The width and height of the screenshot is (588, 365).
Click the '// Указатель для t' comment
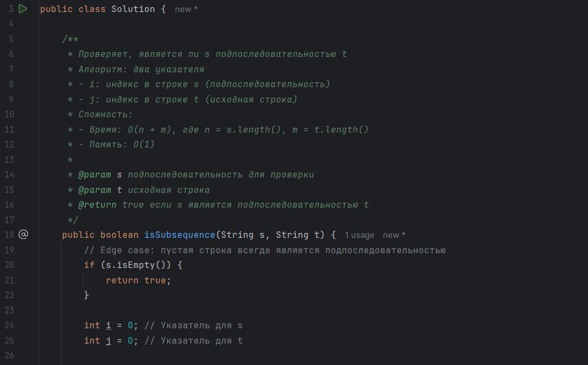(x=194, y=341)
